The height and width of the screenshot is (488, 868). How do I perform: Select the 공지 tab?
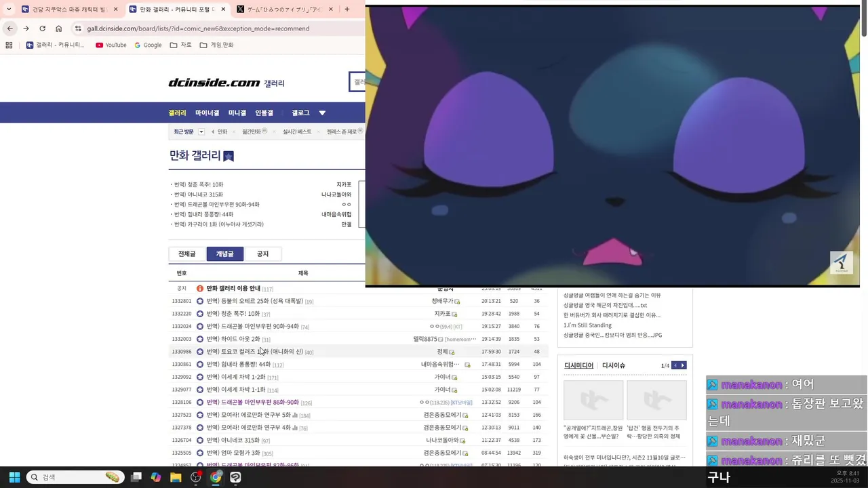coord(262,253)
